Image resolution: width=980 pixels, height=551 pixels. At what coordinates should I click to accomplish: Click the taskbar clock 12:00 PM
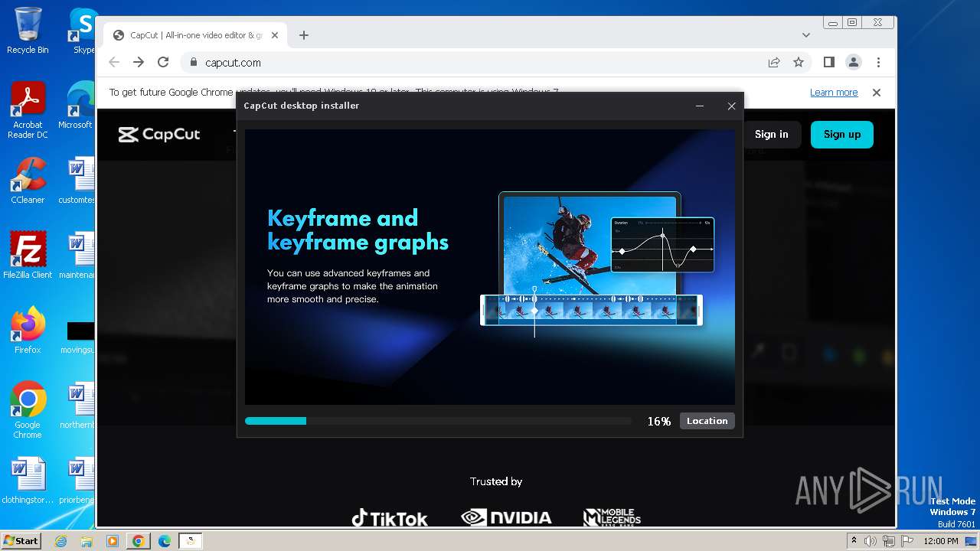[941, 541]
